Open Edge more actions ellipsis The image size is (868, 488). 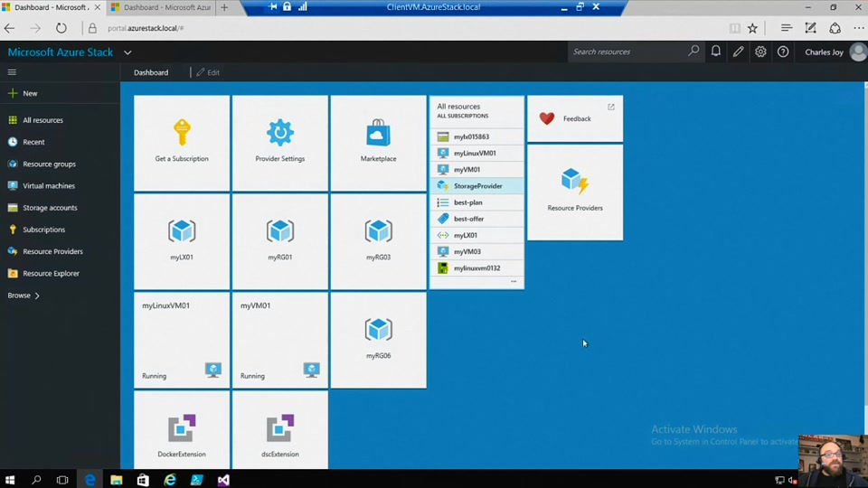pos(858,28)
